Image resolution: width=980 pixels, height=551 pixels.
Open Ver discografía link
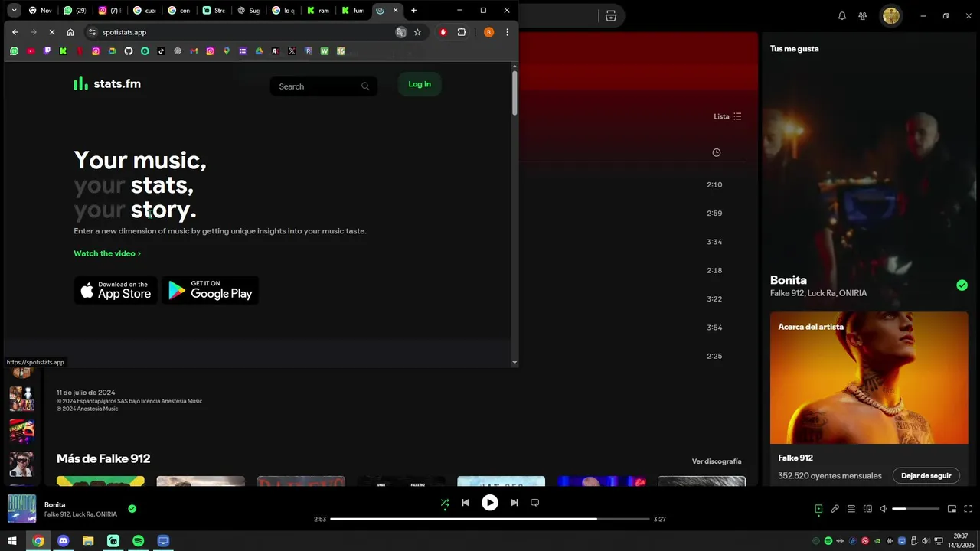(717, 461)
